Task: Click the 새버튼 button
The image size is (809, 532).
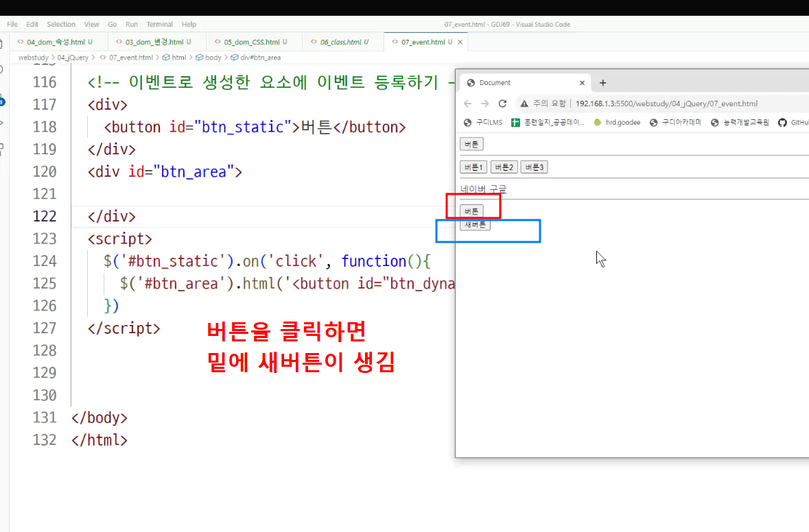Action: click(476, 224)
